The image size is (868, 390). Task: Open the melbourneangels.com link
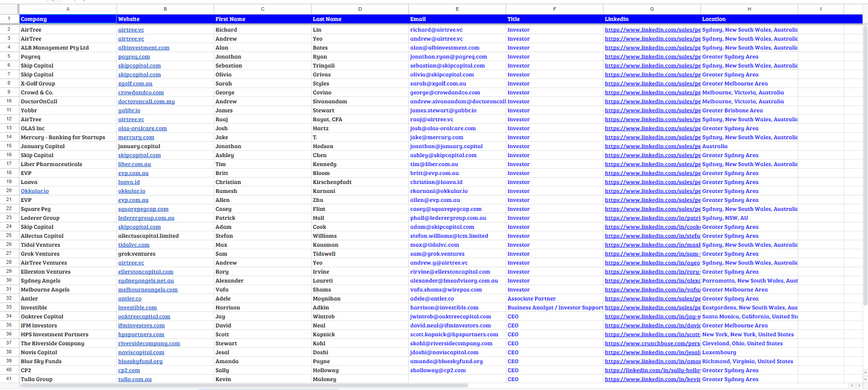coord(148,290)
